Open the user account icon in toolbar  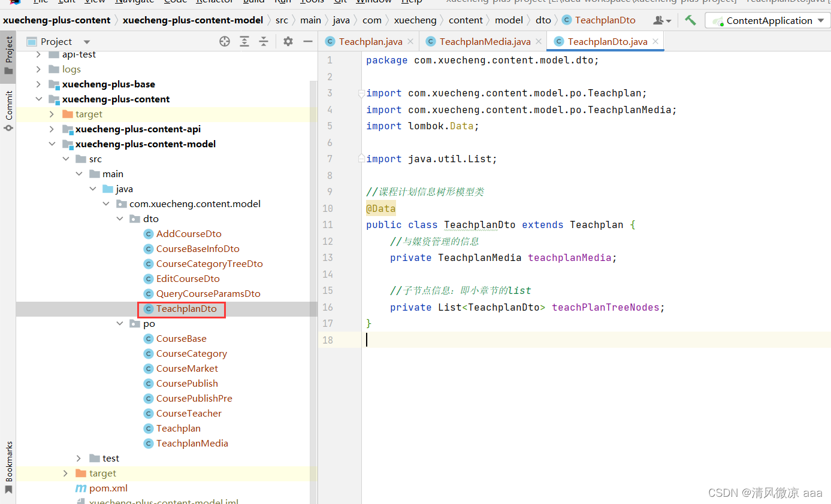[661, 20]
